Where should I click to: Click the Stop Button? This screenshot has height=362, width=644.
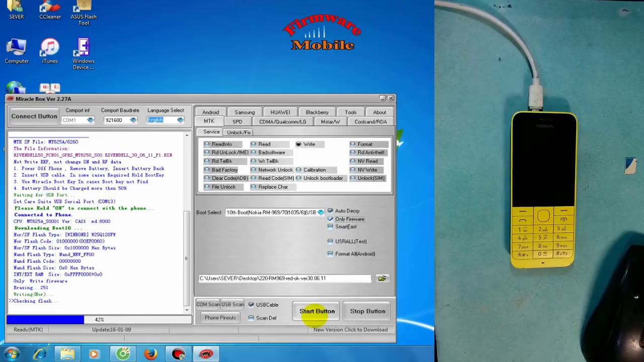click(368, 311)
